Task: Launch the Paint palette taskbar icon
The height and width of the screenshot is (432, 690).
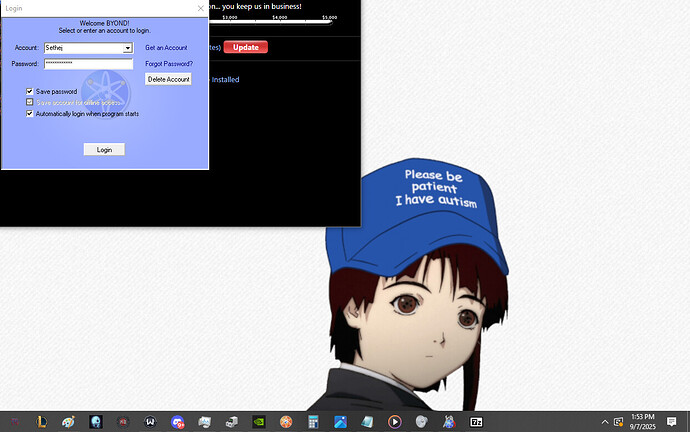Action: point(68,422)
